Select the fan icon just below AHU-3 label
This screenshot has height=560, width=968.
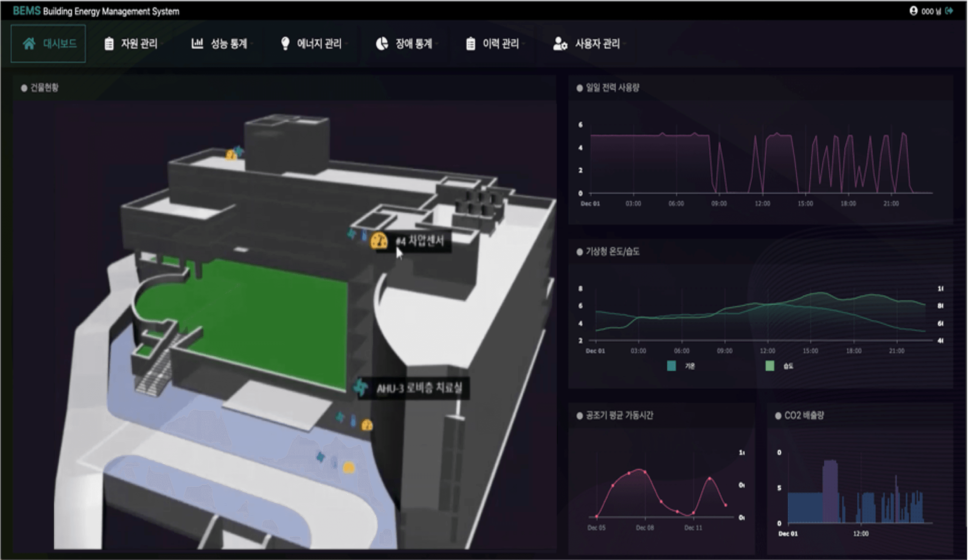tap(340, 417)
